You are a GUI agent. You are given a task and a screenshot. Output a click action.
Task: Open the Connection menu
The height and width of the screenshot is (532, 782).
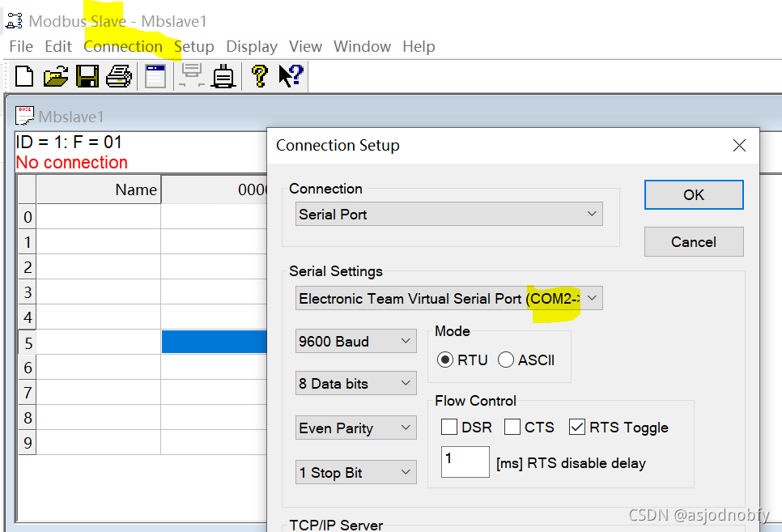(123, 46)
